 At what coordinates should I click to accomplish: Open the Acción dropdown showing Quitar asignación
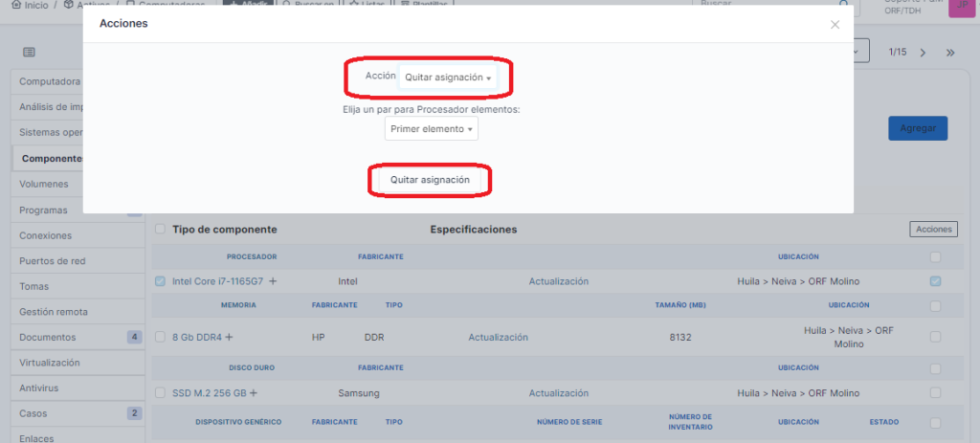[447, 78]
